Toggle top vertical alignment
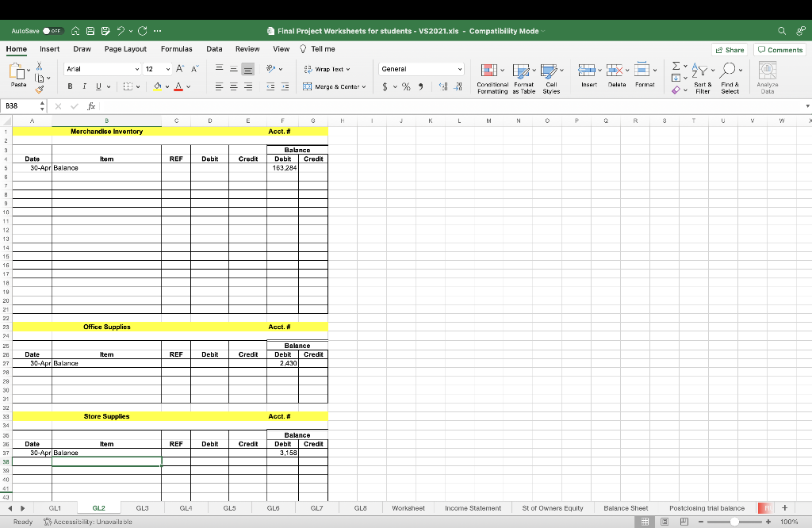 click(219, 68)
